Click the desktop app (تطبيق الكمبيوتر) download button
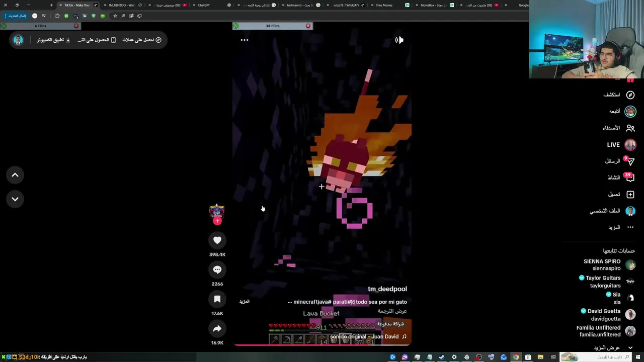 53,40
